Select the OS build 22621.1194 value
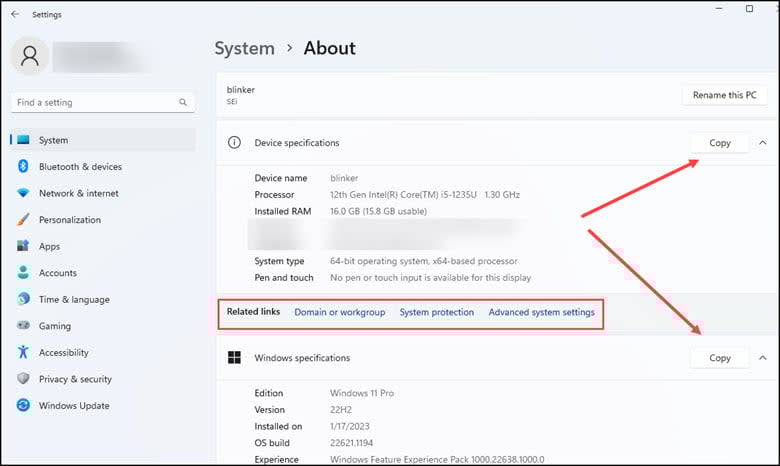This screenshot has height=466, width=780. (x=351, y=443)
